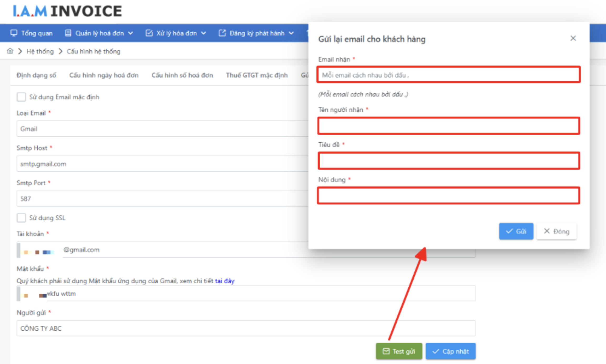Click the checkmark icon on the Gửi button
The height and width of the screenshot is (364, 606).
click(x=509, y=231)
